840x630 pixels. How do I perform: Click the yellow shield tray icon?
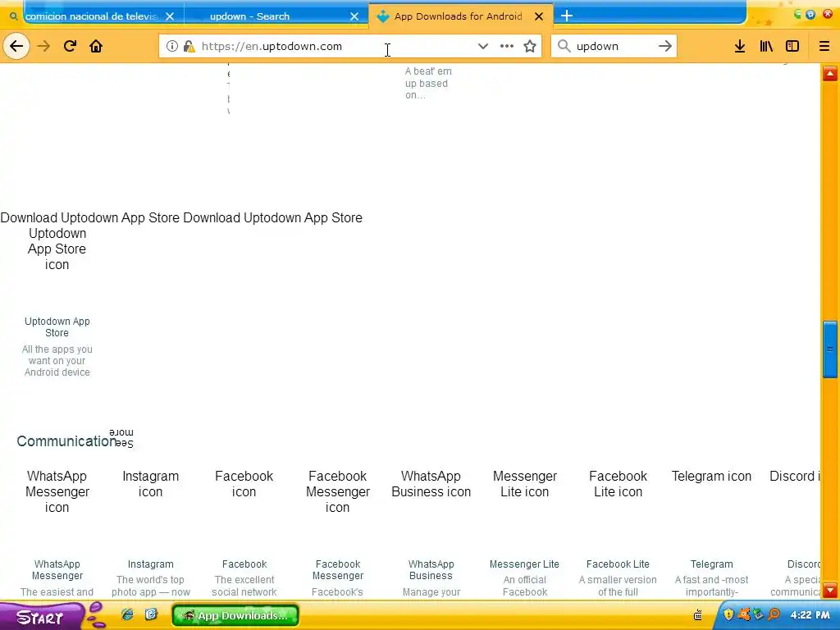pyautogui.click(x=728, y=614)
